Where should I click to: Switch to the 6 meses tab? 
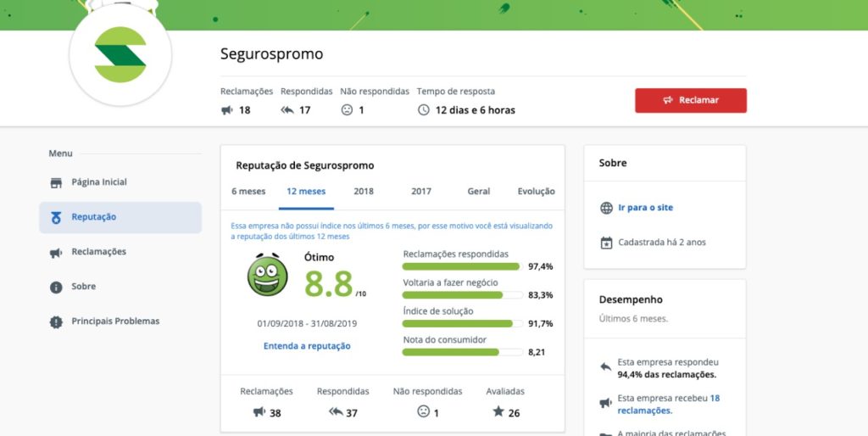[248, 192]
